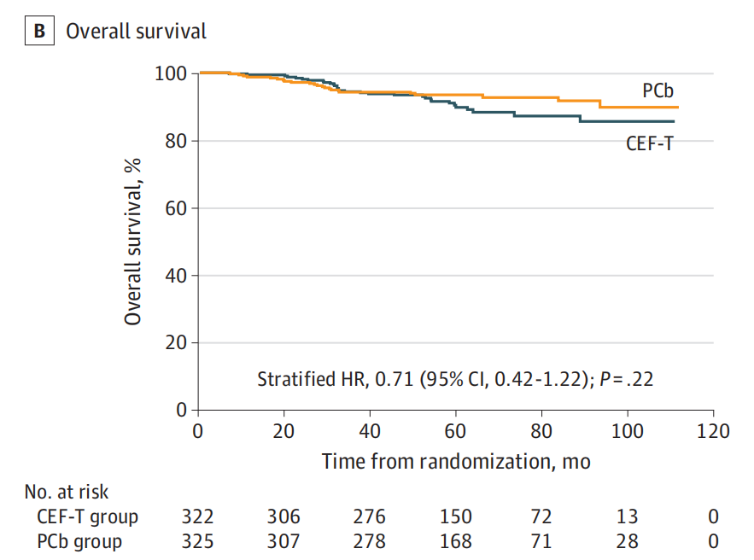Click the "Overall survival" panel title
Viewport: 754px width, 560px height.
[137, 32]
